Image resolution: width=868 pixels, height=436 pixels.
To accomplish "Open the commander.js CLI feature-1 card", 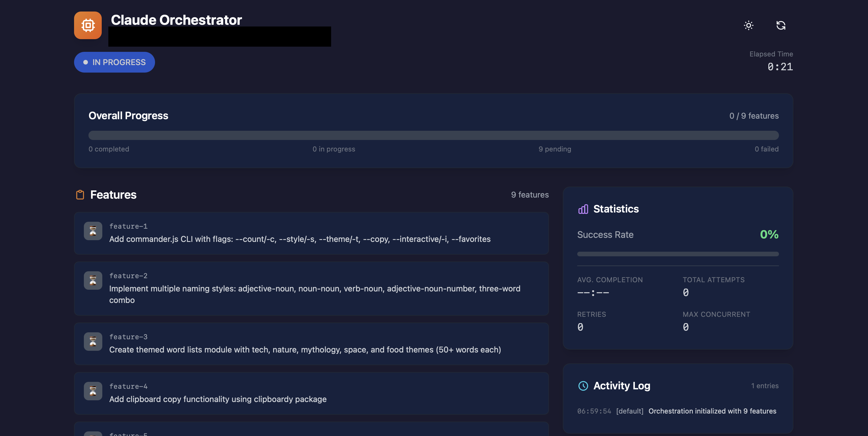I will pyautogui.click(x=311, y=233).
